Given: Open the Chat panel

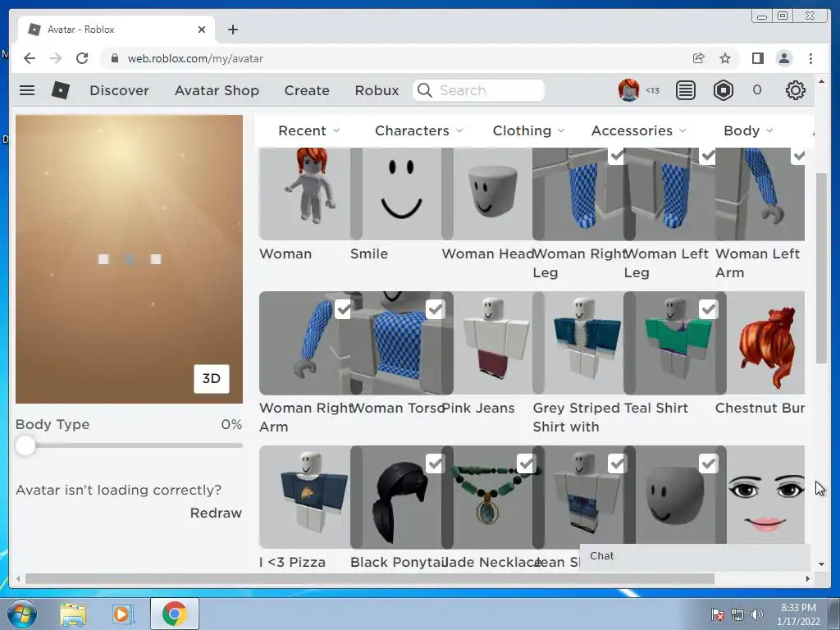Looking at the screenshot, I should point(695,556).
